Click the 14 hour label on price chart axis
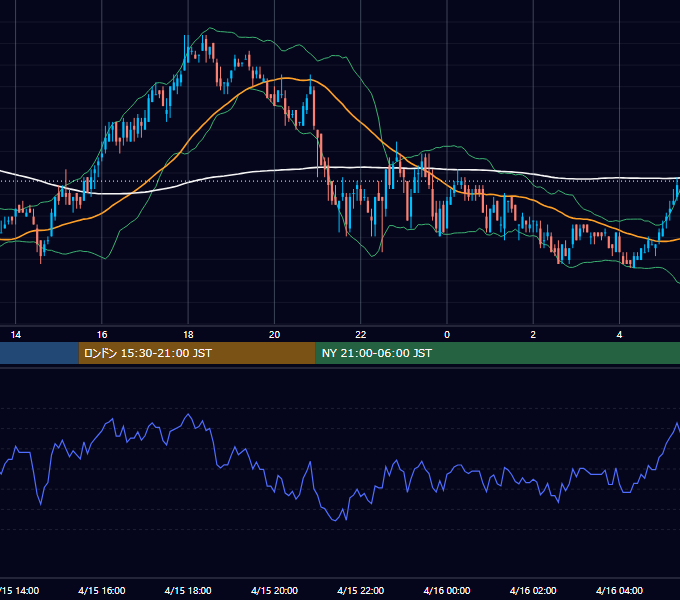The height and width of the screenshot is (600, 680). click(16, 335)
